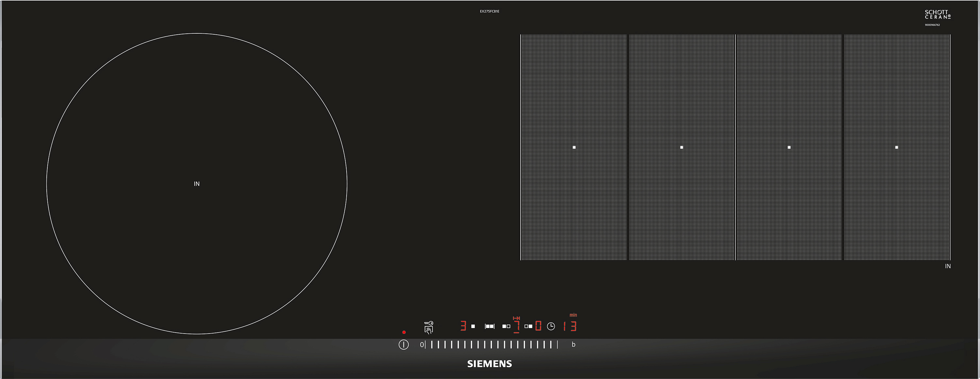Click the SIEMENS brand logo
The width and height of the screenshot is (980, 379).
(490, 364)
